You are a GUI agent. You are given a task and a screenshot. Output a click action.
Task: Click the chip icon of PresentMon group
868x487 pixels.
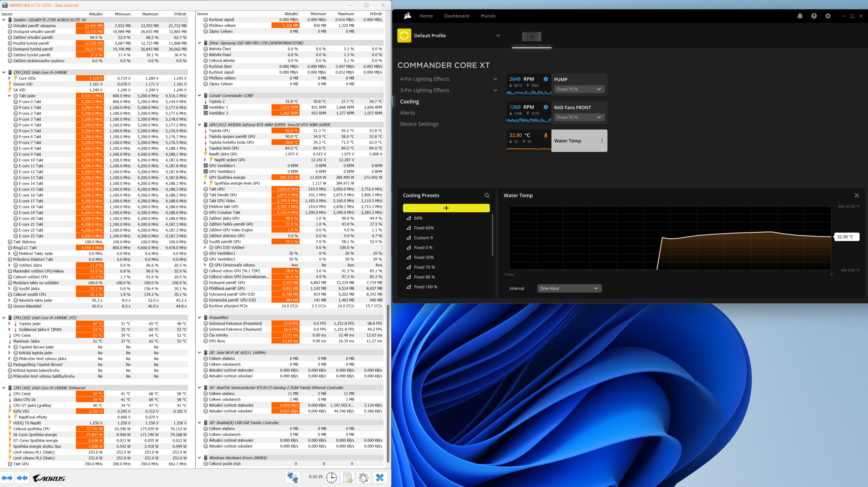click(205, 318)
